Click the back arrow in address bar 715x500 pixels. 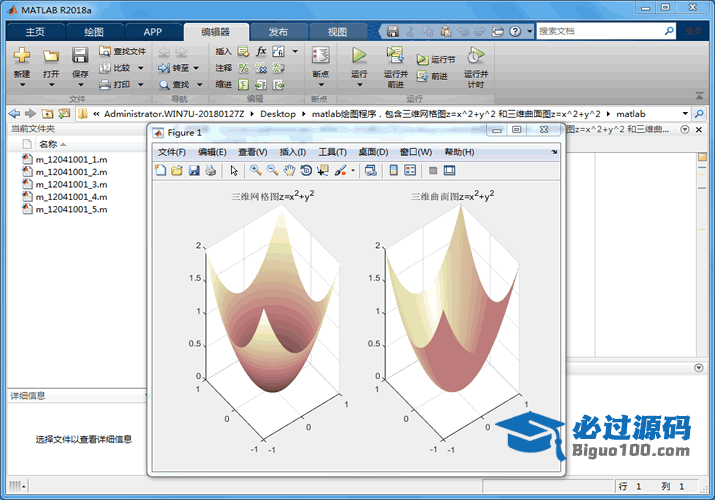point(14,113)
